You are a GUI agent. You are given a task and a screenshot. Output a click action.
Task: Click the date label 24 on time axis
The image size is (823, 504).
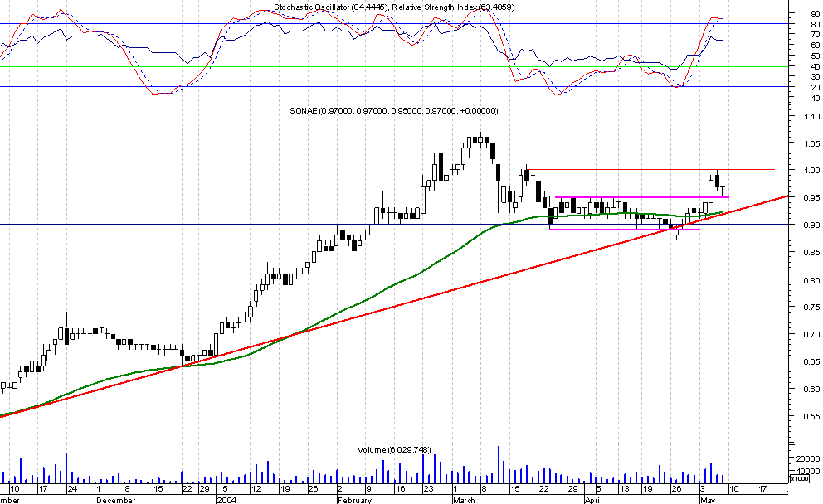coord(72,489)
